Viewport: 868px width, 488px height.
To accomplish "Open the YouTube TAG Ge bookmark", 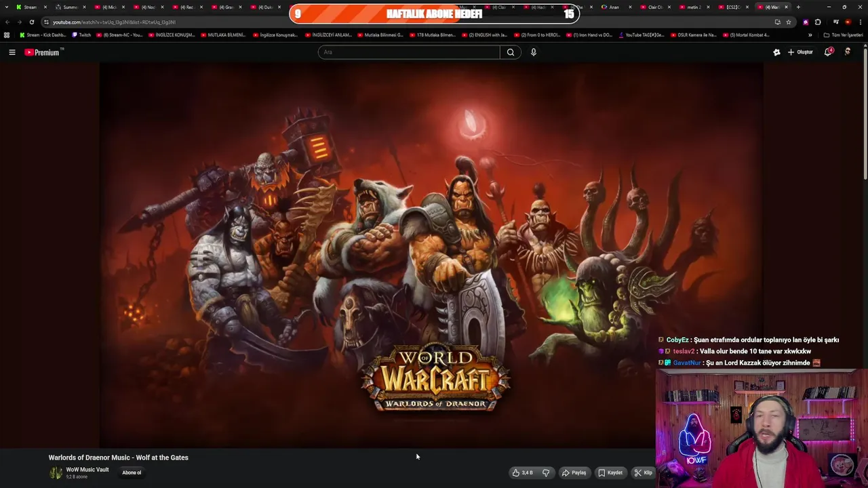I will 642,35.
